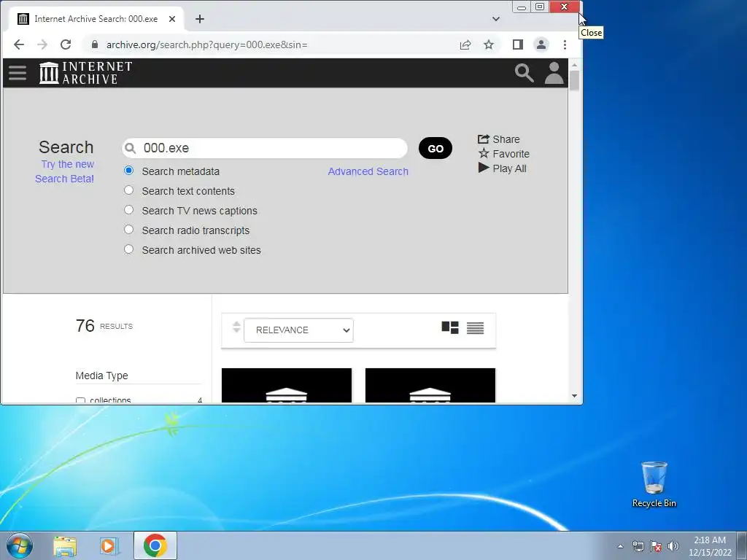Switch results to tile view
Image resolution: width=747 pixels, height=560 pixels.
coord(450,327)
